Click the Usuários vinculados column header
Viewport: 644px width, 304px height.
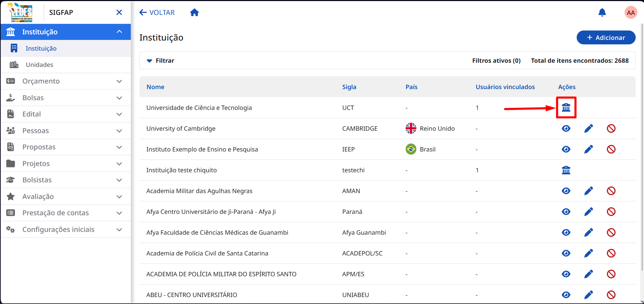[x=505, y=87]
